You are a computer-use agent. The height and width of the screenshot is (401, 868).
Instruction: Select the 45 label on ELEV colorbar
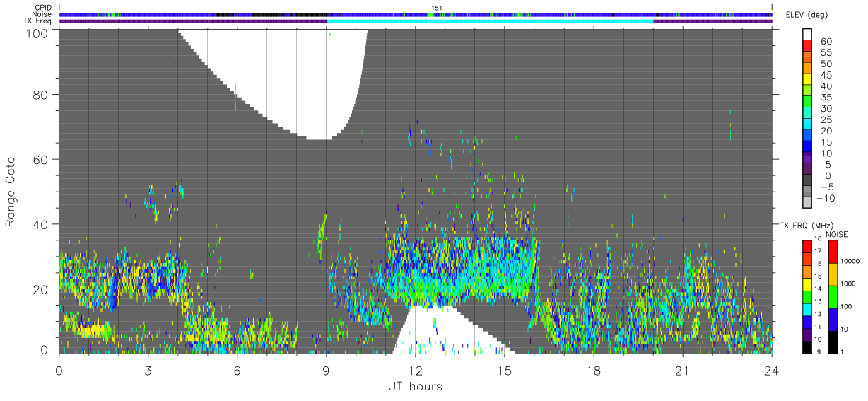[x=826, y=75]
